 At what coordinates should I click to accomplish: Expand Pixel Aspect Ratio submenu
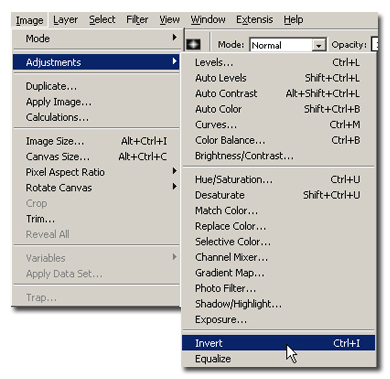pos(97,172)
